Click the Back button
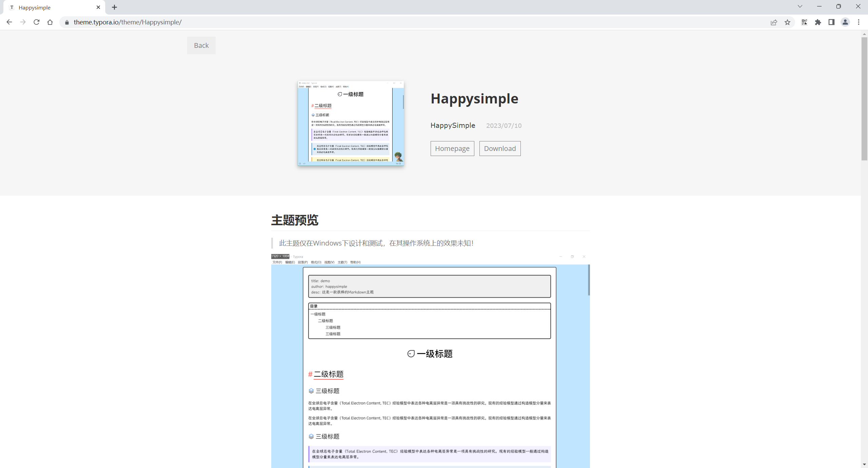 coord(201,45)
